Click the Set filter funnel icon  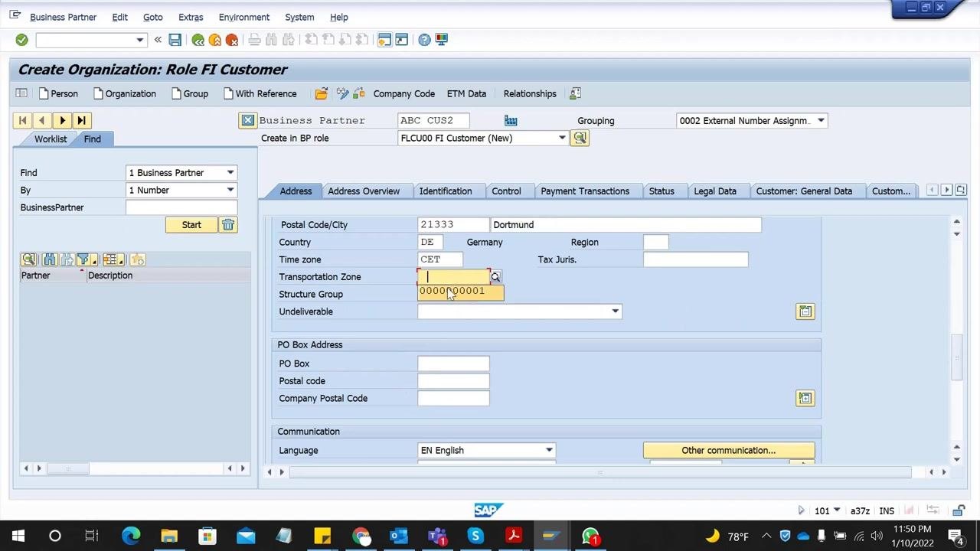pos(86,259)
